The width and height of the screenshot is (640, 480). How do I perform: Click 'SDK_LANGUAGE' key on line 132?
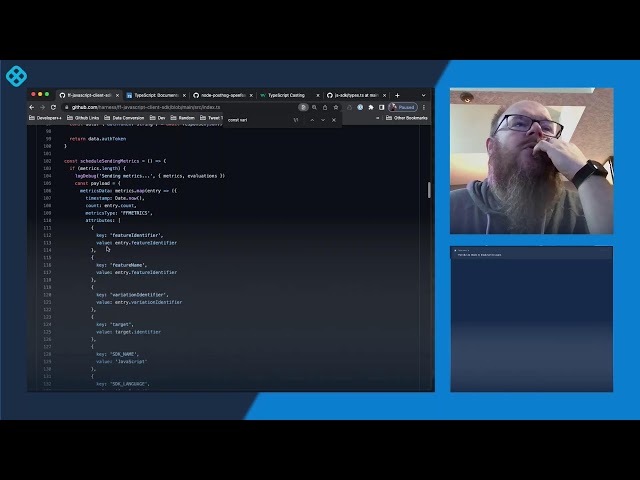pos(129,384)
